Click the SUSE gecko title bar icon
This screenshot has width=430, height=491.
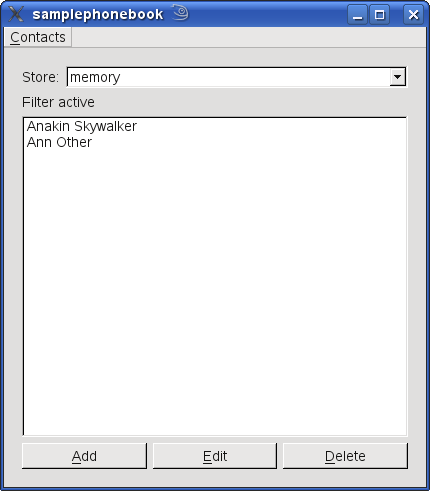(181, 13)
